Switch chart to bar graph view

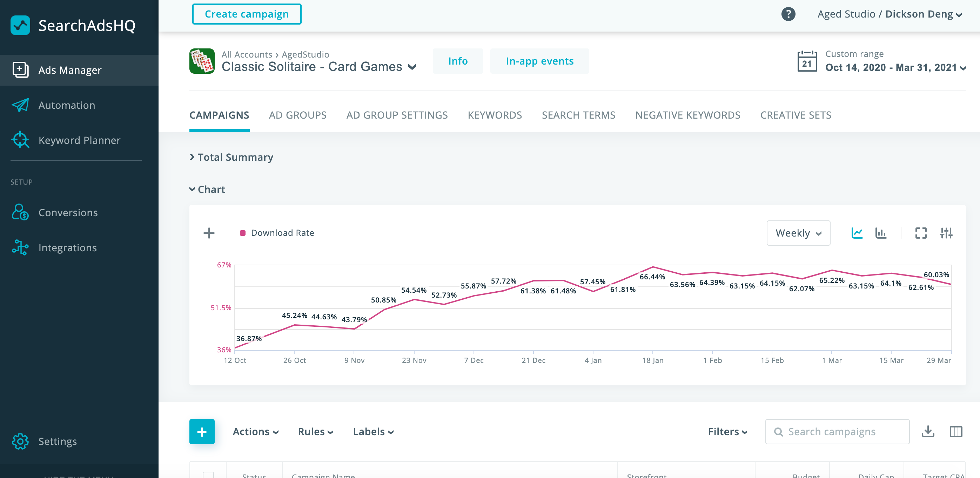[x=881, y=233]
